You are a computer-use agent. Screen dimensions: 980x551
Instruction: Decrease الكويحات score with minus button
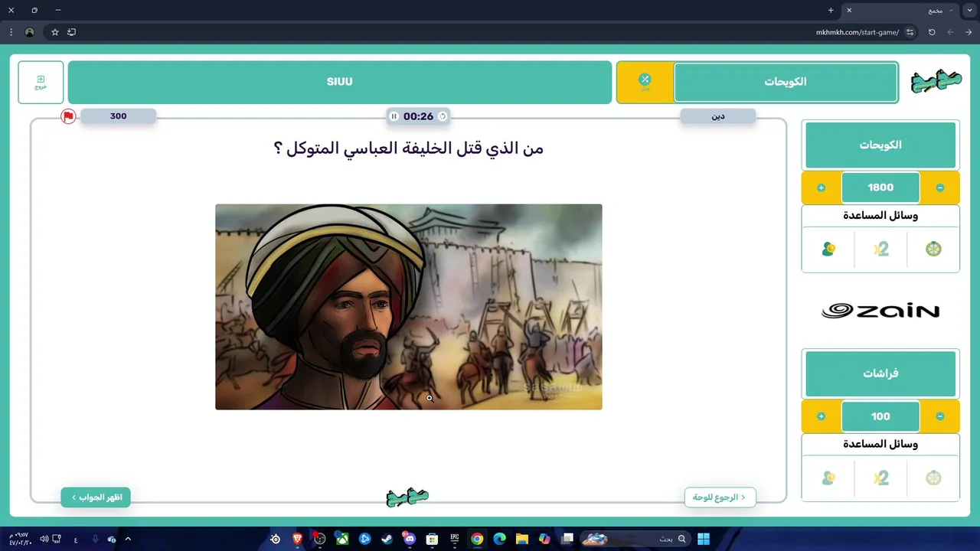(x=939, y=187)
